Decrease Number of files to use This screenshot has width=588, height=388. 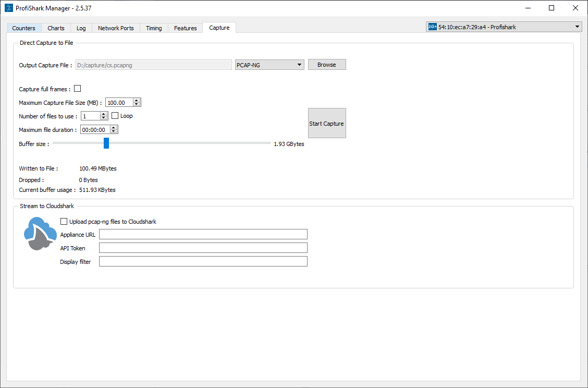click(x=104, y=118)
